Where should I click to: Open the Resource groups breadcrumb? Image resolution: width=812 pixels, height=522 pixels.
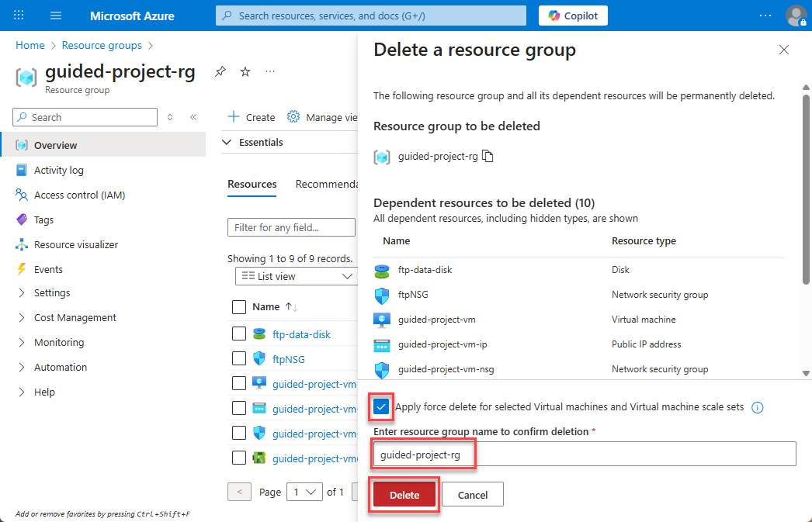102,46
